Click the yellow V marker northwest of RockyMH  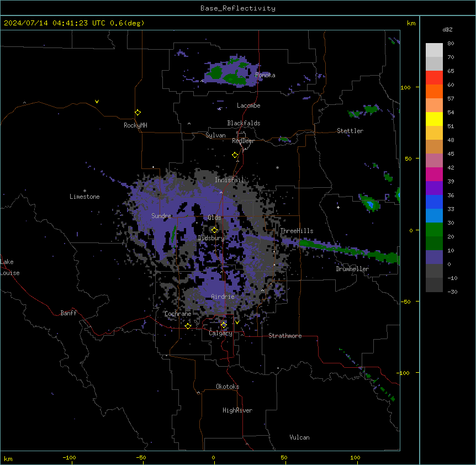pyautogui.click(x=97, y=102)
